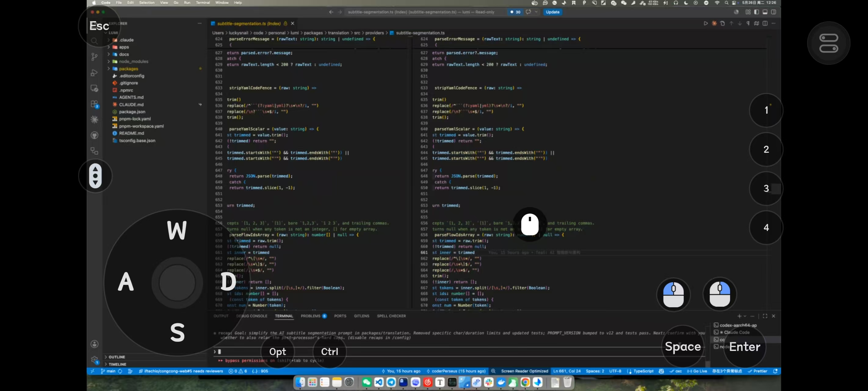Click the previous change up arrow
Viewport: 868px width, 391px height.
[731, 23]
